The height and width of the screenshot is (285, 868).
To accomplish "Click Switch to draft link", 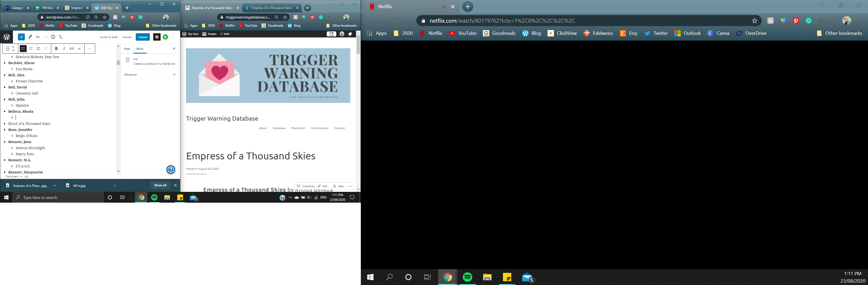I will (x=109, y=37).
